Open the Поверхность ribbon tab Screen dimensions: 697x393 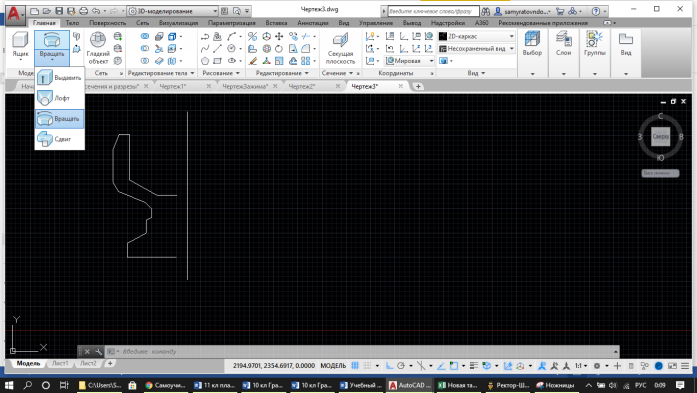point(108,23)
